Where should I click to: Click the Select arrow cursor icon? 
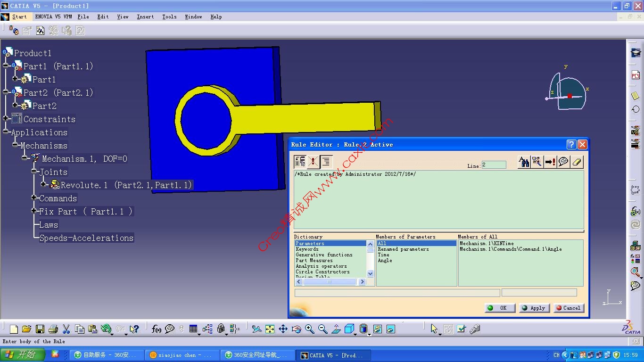434,329
